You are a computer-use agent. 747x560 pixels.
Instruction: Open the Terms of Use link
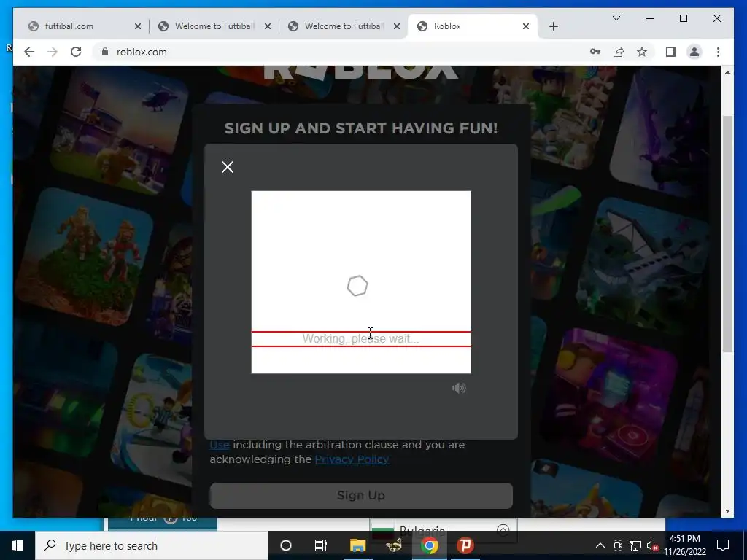tap(220, 445)
